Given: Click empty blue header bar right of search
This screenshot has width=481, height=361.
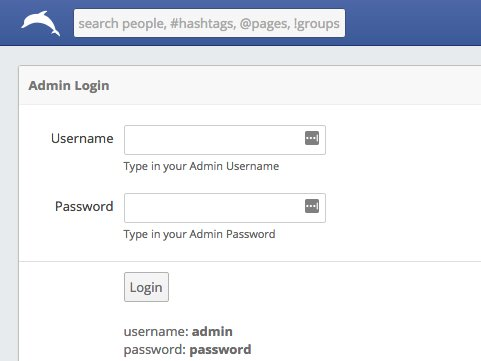Looking at the screenshot, I should [413, 23].
